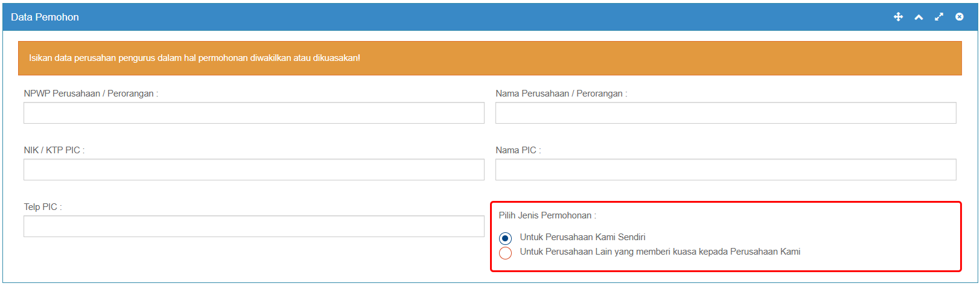Click the "Pilih Jenis Permohonan" label
980x286 pixels.
(547, 215)
